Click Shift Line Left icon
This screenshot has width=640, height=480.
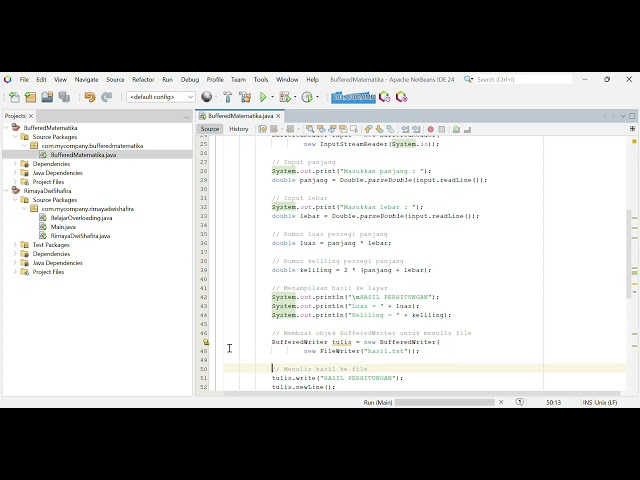click(405, 129)
